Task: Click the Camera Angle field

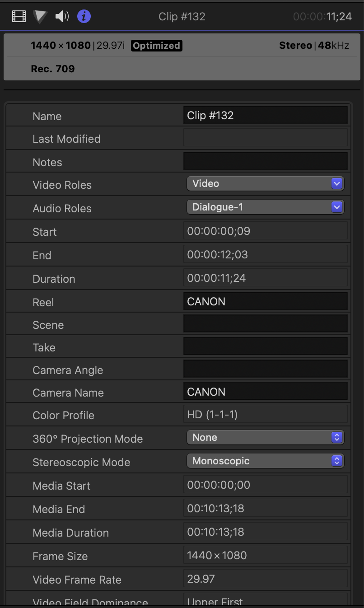Action: click(265, 369)
